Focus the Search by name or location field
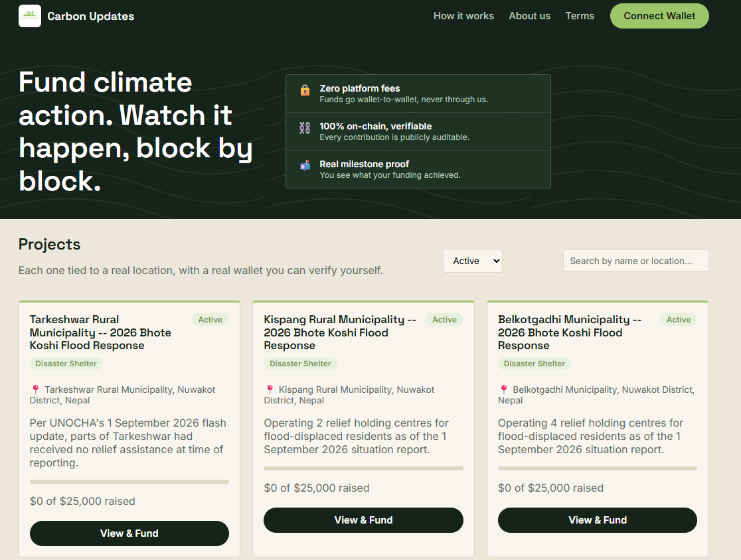 tap(635, 261)
